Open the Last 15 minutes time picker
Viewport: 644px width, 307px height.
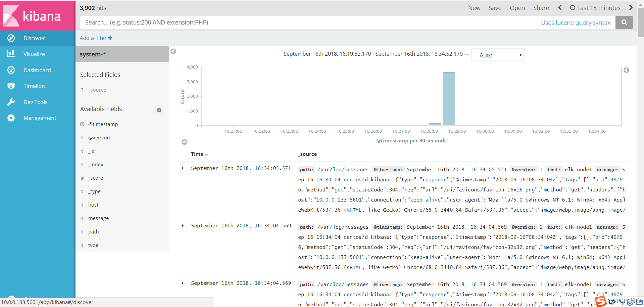(x=595, y=8)
